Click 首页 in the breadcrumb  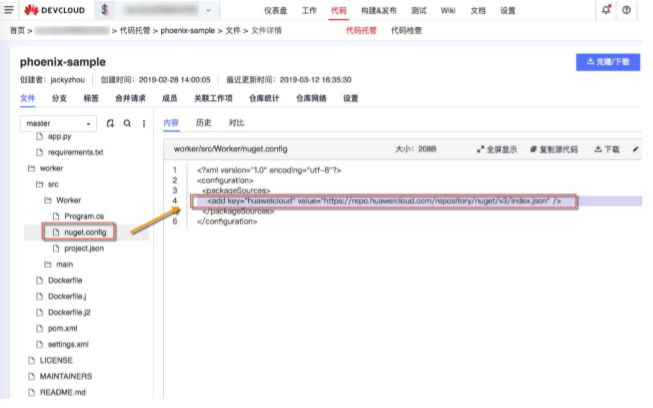pyautogui.click(x=17, y=30)
